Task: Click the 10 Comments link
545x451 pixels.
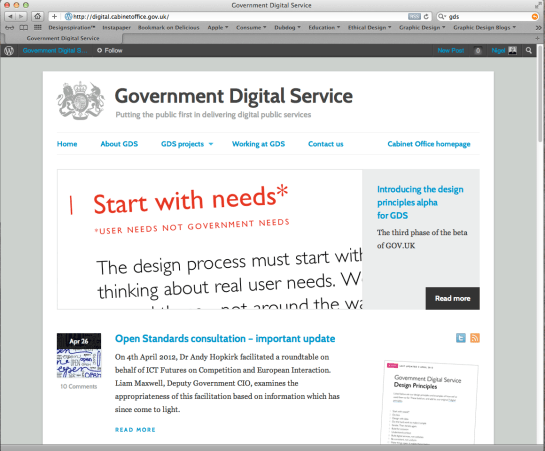Action: coord(79,386)
